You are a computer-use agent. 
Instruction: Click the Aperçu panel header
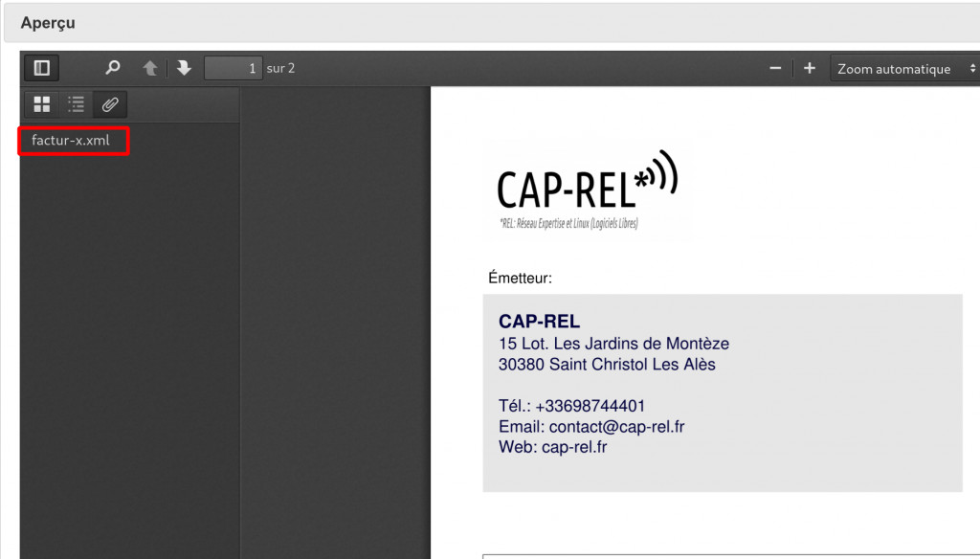coord(492,23)
